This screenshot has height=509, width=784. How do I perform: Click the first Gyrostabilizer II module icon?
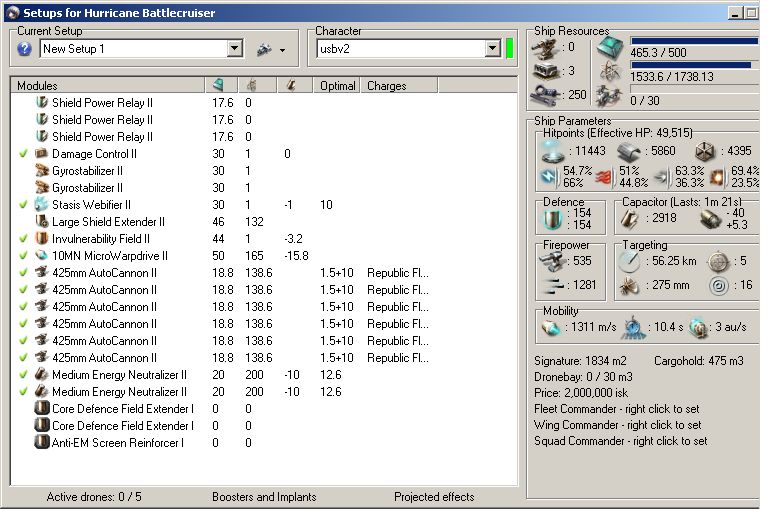(x=42, y=170)
